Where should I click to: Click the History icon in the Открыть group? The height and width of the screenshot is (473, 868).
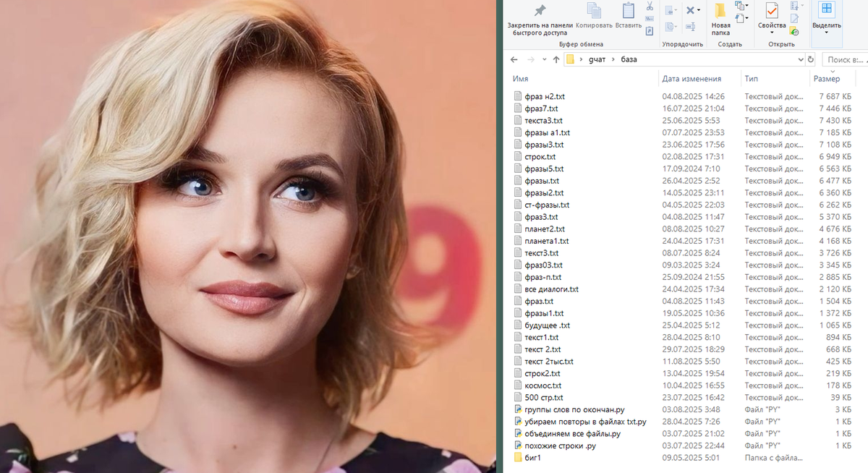(x=794, y=31)
